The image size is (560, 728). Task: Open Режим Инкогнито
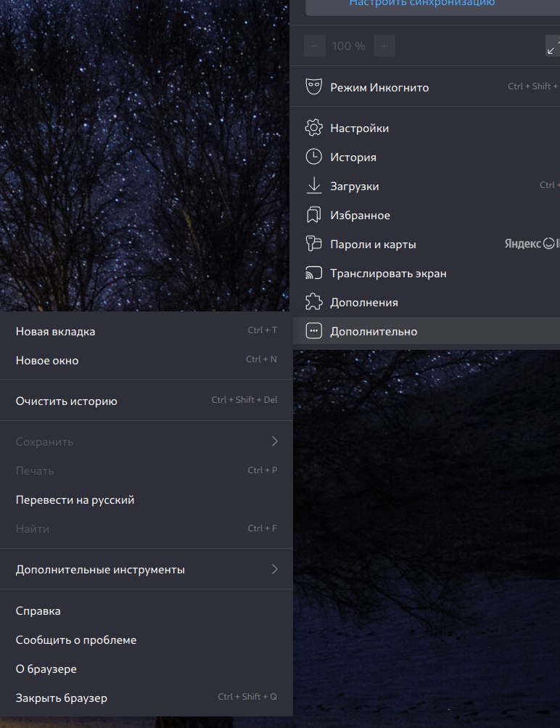pyautogui.click(x=427, y=87)
